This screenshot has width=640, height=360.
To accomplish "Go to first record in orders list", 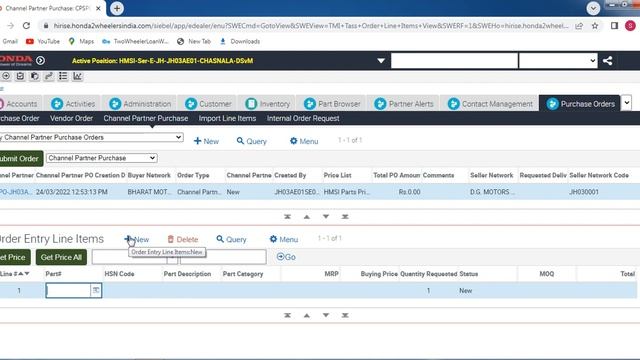I will pyautogui.click(x=287, y=217).
